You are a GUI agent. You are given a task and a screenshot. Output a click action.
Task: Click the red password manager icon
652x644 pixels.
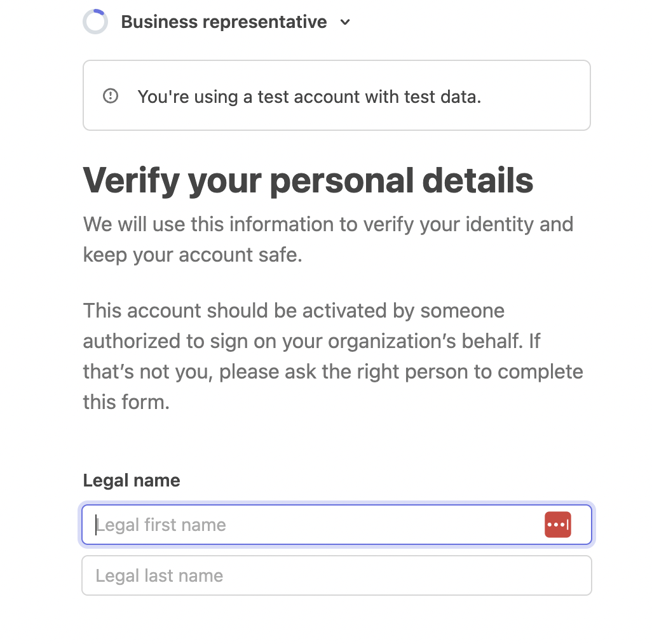[557, 525]
